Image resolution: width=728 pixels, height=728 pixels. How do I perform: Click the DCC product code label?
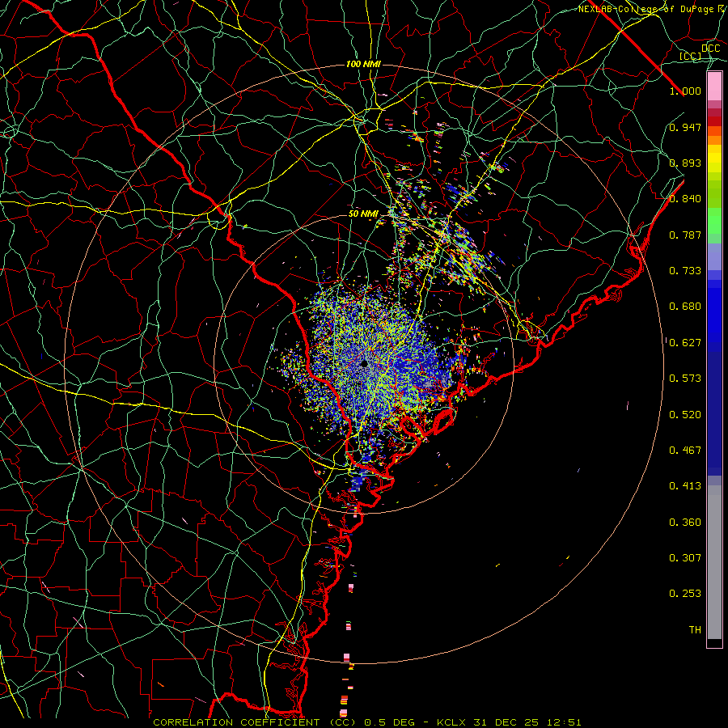710,49
